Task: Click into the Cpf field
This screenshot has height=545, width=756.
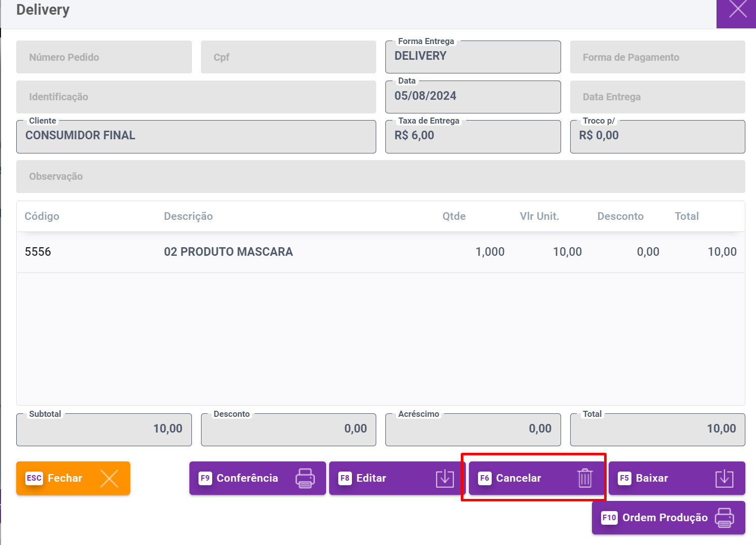Action: [x=288, y=57]
